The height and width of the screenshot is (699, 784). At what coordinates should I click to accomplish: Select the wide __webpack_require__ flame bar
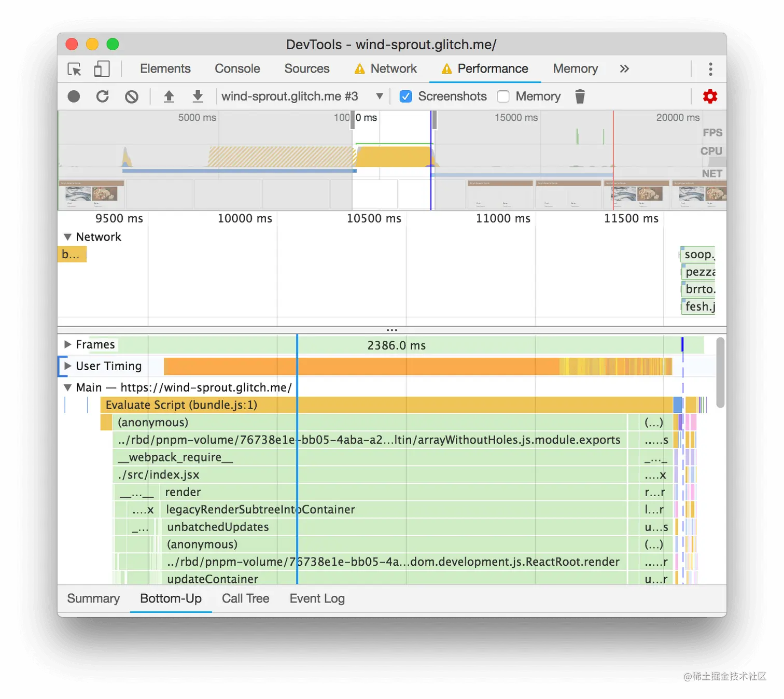369,457
